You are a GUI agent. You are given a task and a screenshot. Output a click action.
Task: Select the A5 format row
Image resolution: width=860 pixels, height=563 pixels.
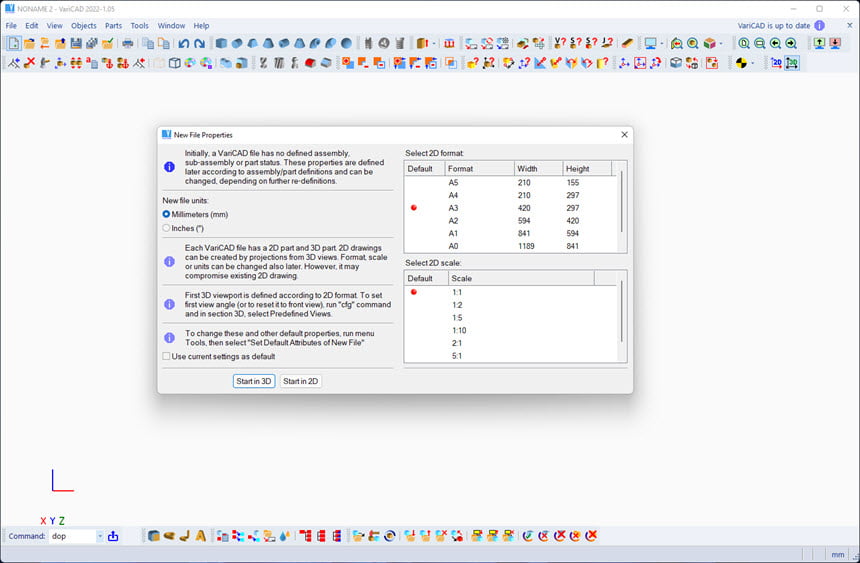[x=511, y=183]
